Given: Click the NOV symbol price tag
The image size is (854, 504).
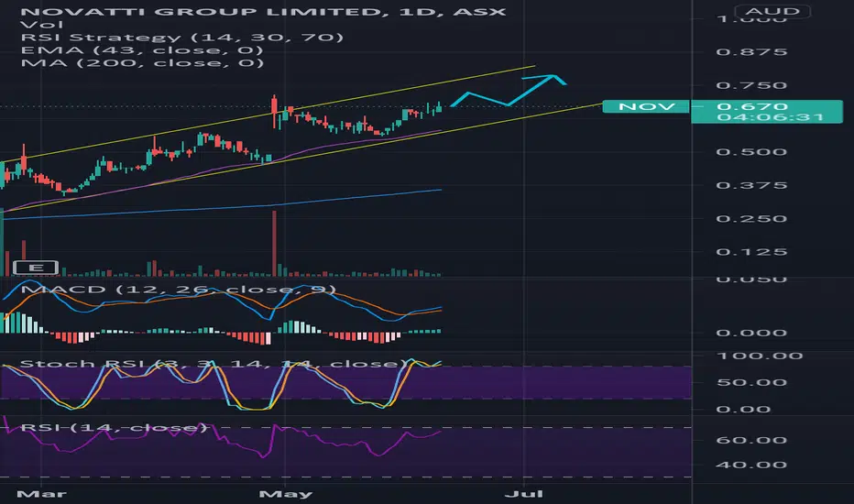Looking at the screenshot, I should click(x=646, y=107).
